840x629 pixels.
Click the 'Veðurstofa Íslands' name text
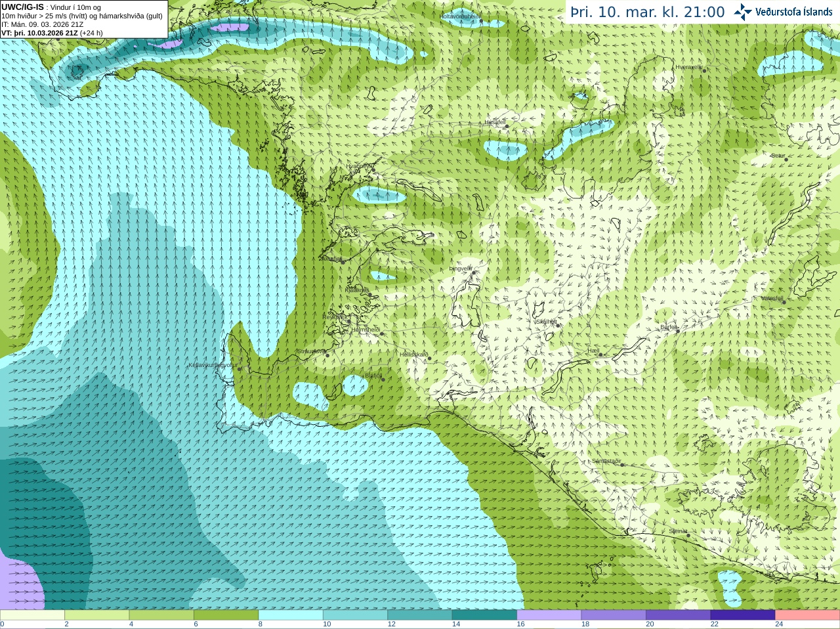pos(793,12)
